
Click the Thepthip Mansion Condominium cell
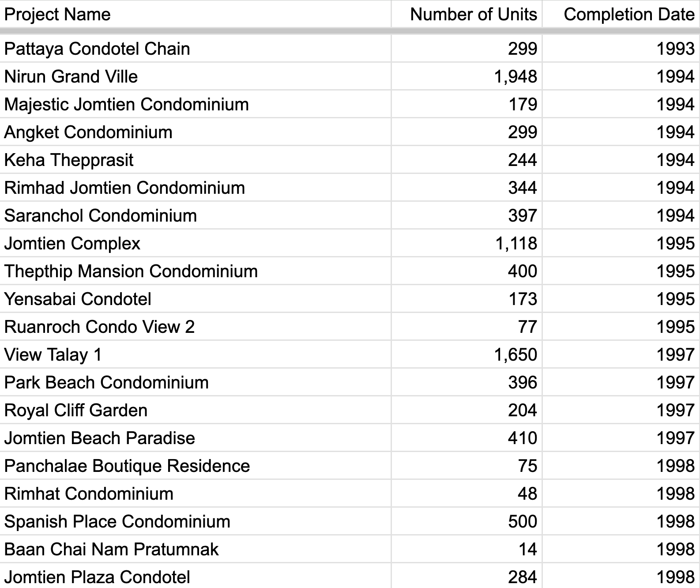coord(195,271)
